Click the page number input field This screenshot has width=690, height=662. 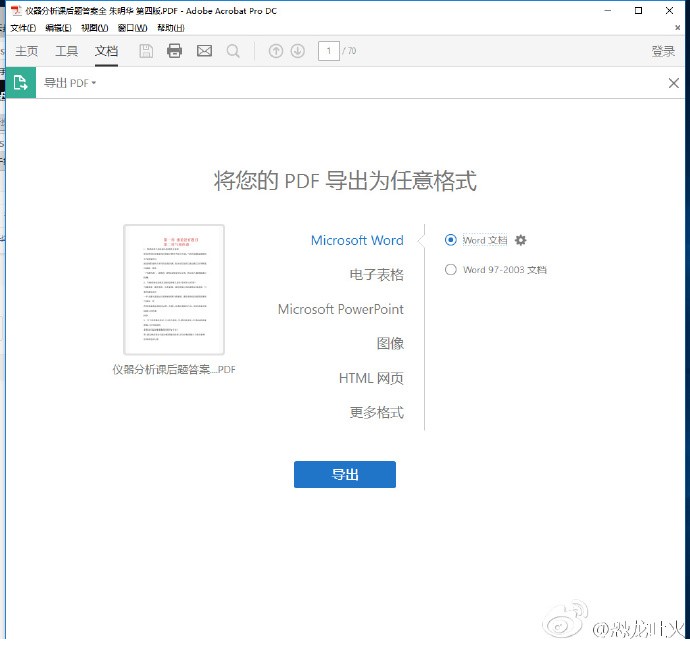coord(329,51)
